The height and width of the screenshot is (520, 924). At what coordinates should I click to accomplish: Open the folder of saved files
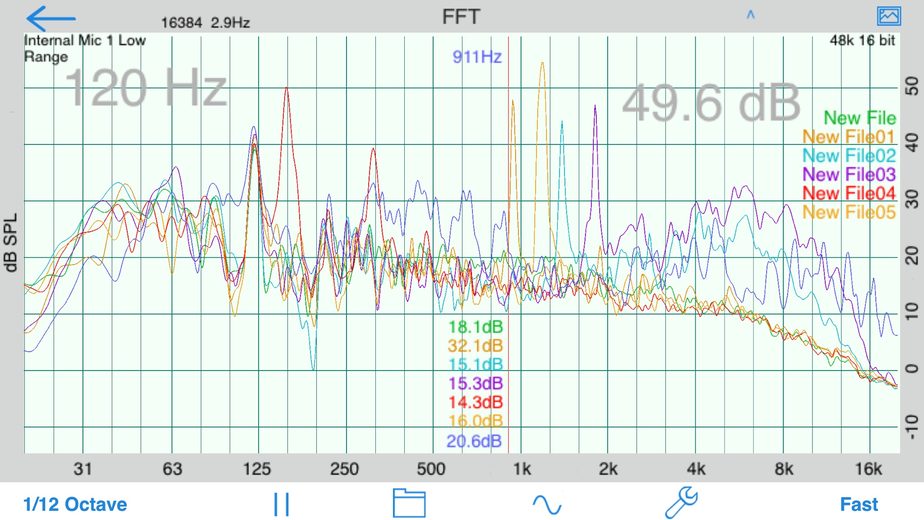(x=409, y=503)
